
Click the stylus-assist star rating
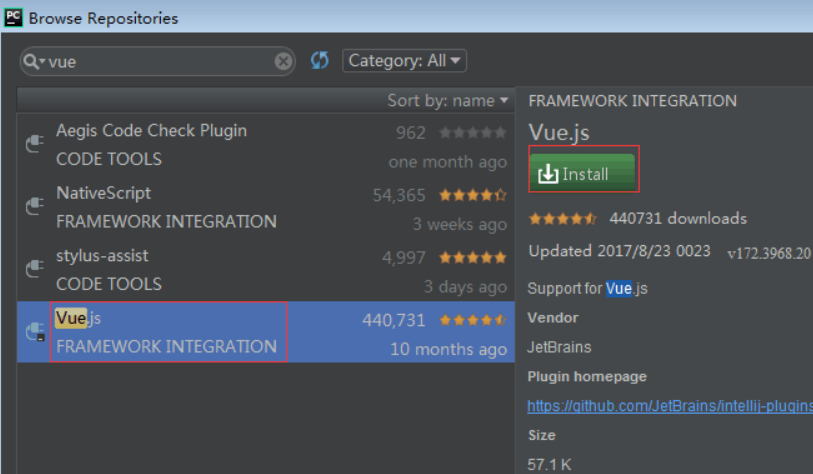pos(472,257)
